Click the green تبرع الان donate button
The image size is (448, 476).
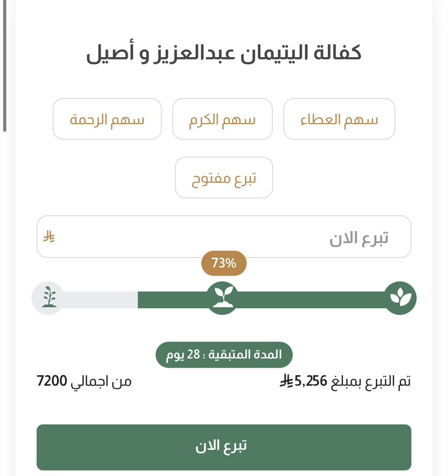(x=224, y=447)
